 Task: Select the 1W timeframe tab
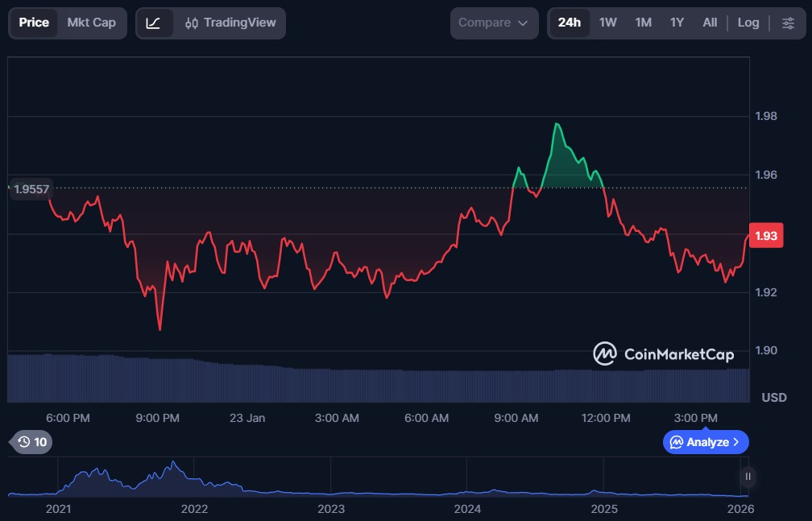coord(608,23)
